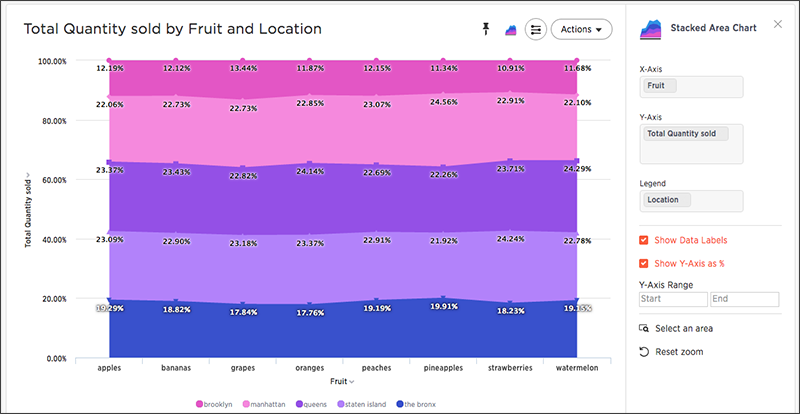Click the Reset zoom icon

[x=644, y=352]
